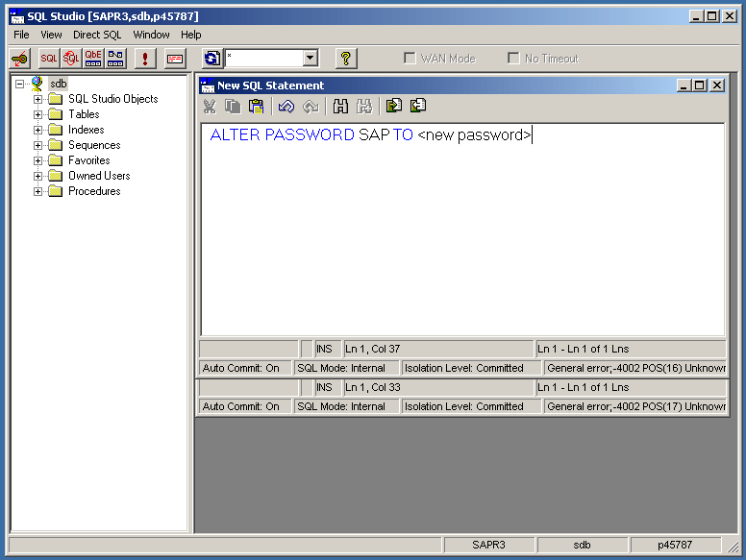Select the Procedures folder label
746x560 pixels.
(94, 190)
